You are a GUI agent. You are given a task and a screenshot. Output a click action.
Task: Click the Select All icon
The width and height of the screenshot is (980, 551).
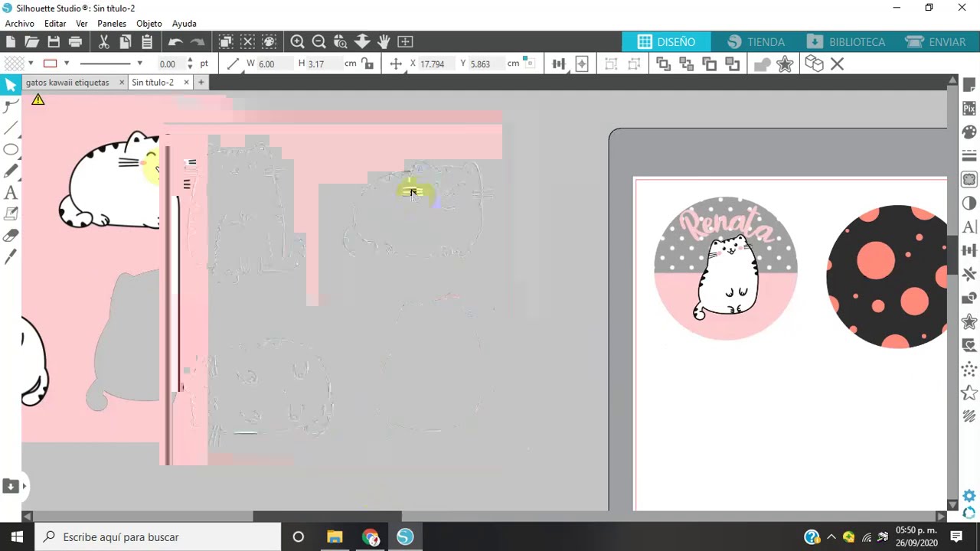pos(226,41)
